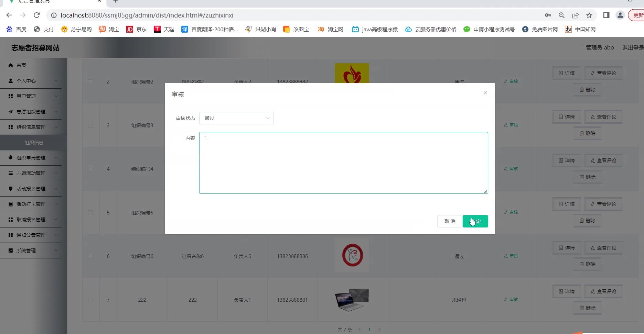This screenshot has height=334, width=644.
Task: Click the browser back arrow
Action: tap(9, 15)
